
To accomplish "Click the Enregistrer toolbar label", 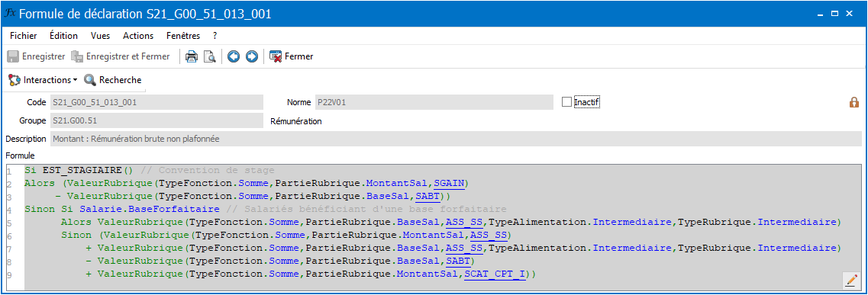I will point(44,56).
